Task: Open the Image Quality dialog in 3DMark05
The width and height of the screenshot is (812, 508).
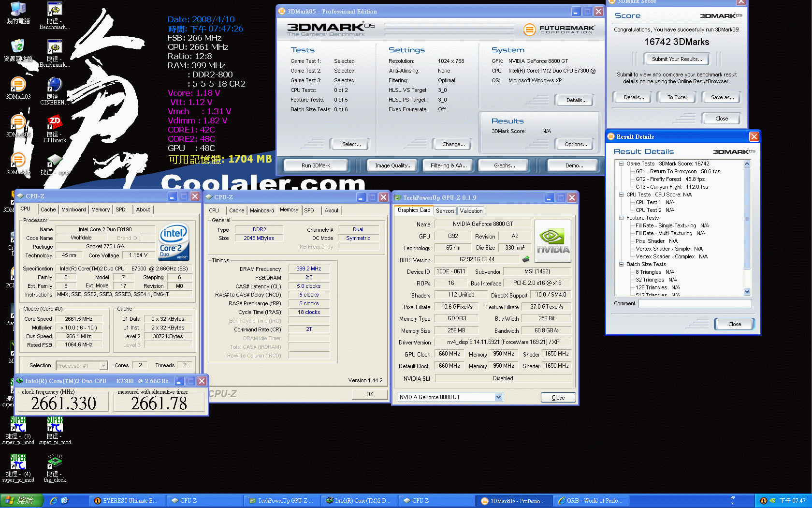Action: click(393, 165)
